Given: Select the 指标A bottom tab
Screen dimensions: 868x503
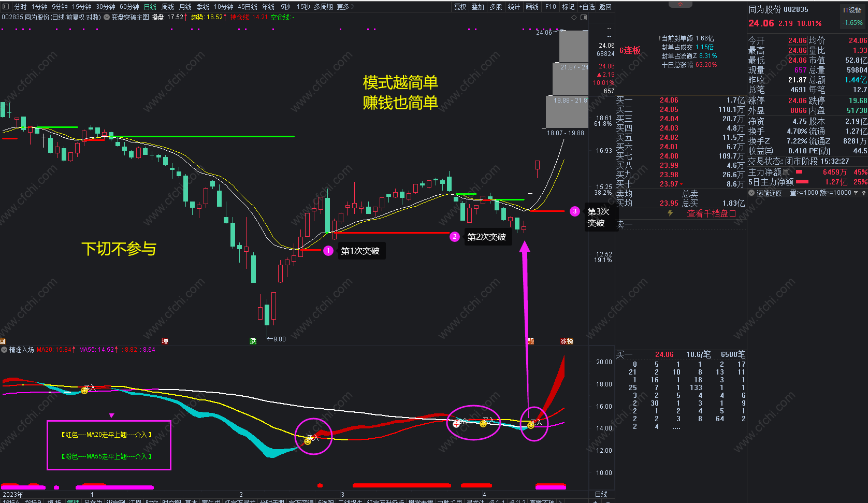Looking at the screenshot, I should point(11,501).
